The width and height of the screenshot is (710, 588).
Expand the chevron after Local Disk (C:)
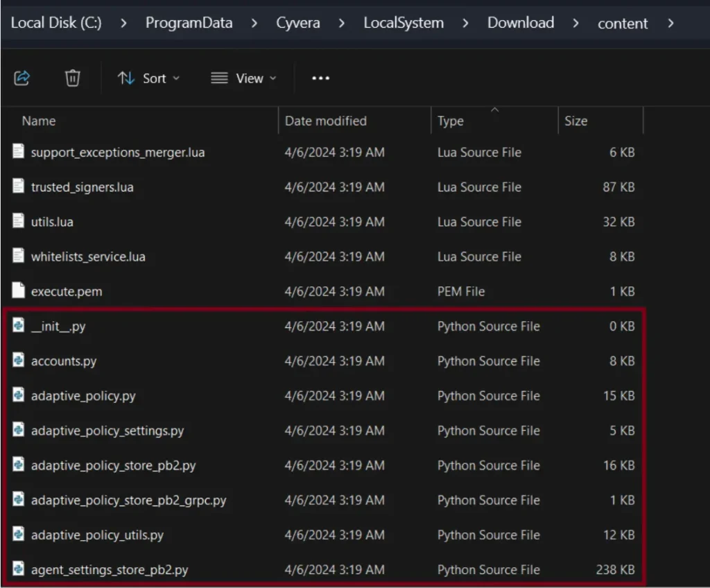pyautogui.click(x=123, y=23)
